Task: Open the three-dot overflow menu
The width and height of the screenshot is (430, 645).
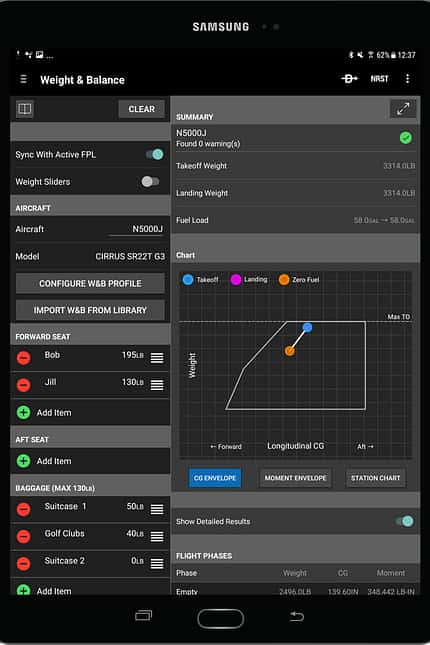Action: [407, 79]
